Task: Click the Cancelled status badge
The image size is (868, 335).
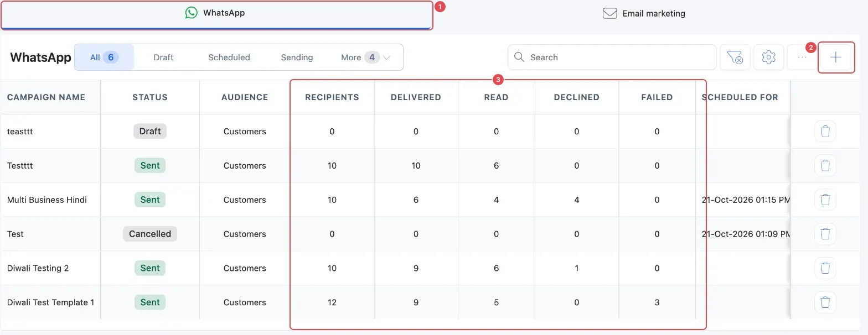Action: (x=150, y=234)
